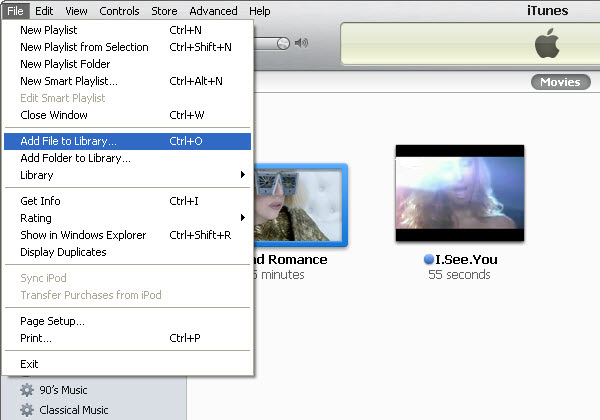This screenshot has width=600, height=420.
Task: Click the Romance title text
Action: 298,259
